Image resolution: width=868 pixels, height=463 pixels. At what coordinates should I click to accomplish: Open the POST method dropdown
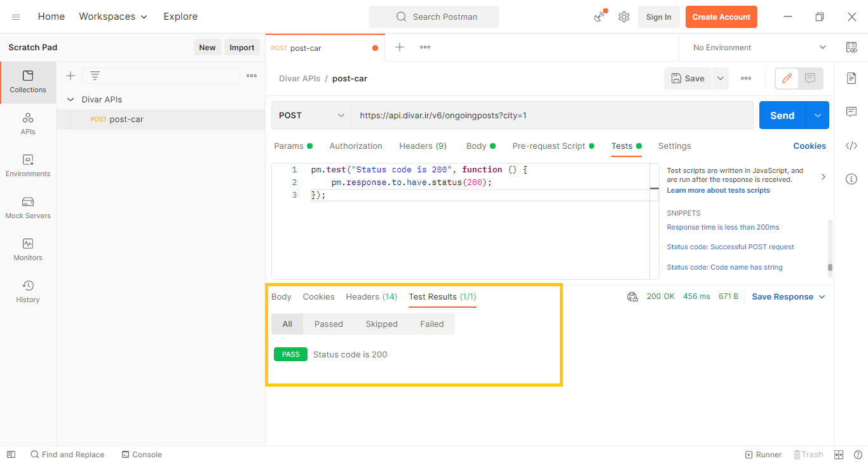coord(311,115)
